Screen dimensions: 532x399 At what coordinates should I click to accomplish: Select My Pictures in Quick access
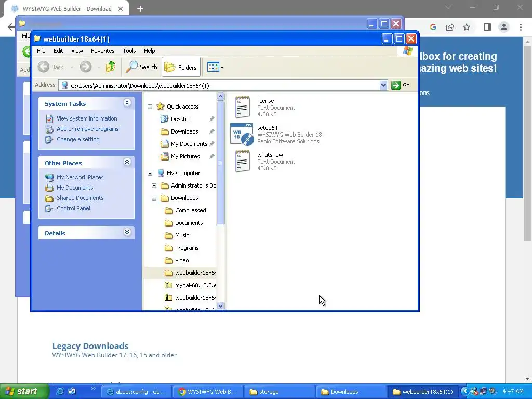[x=185, y=156]
